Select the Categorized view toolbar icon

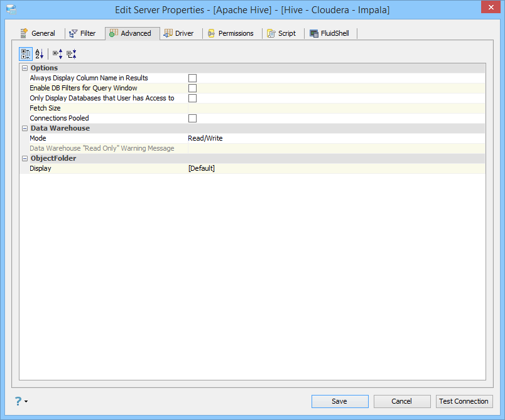26,54
